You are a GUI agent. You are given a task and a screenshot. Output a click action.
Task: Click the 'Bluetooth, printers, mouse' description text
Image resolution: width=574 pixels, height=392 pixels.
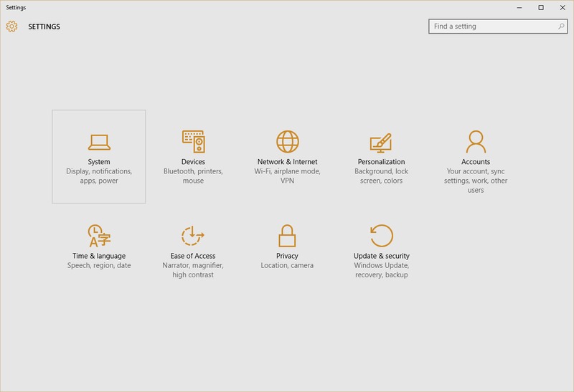coord(193,176)
